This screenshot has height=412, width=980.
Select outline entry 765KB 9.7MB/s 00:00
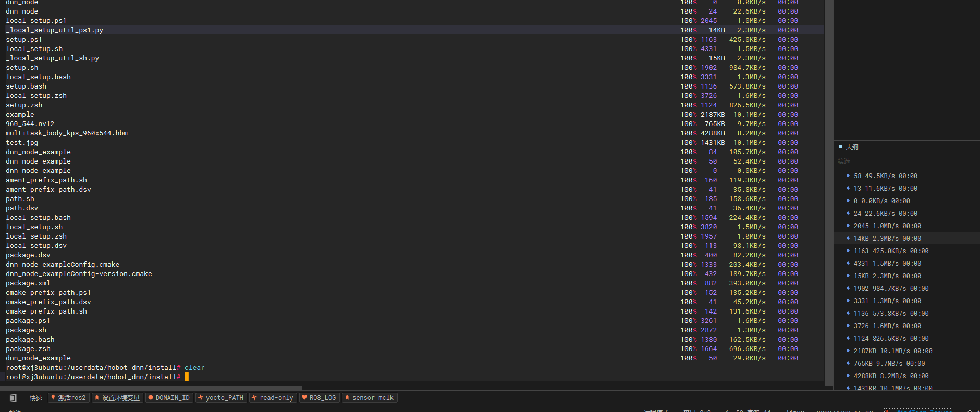tap(889, 364)
